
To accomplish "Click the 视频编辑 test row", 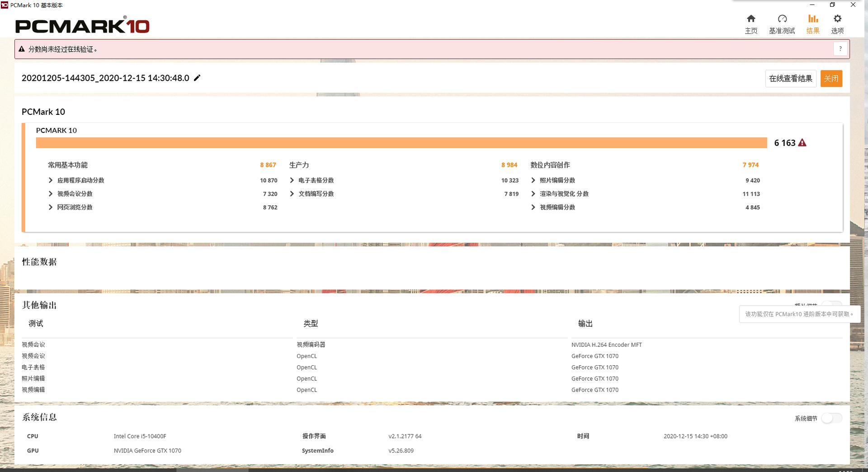I will 33,390.
